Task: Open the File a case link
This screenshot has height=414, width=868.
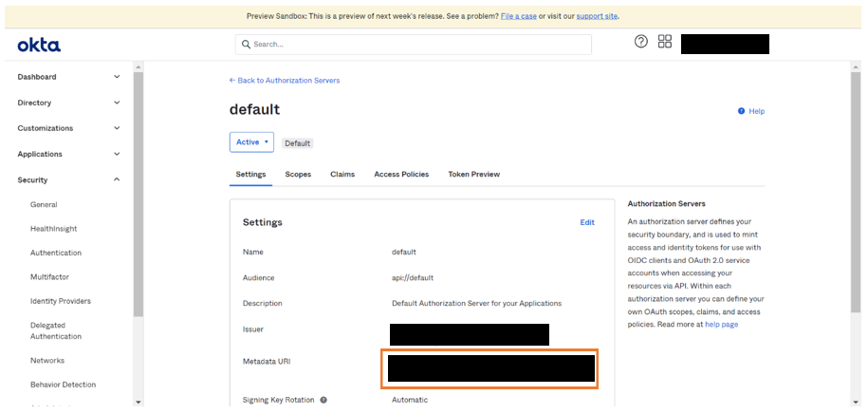Action: 521,16
